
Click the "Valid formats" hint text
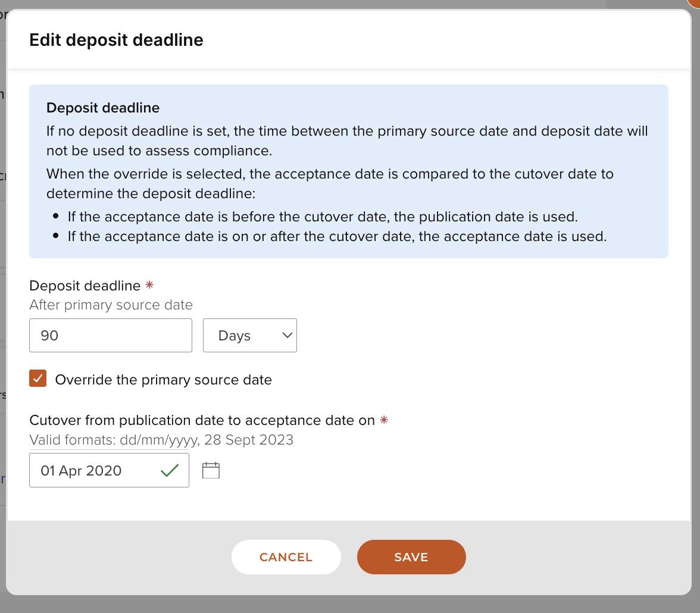point(161,440)
